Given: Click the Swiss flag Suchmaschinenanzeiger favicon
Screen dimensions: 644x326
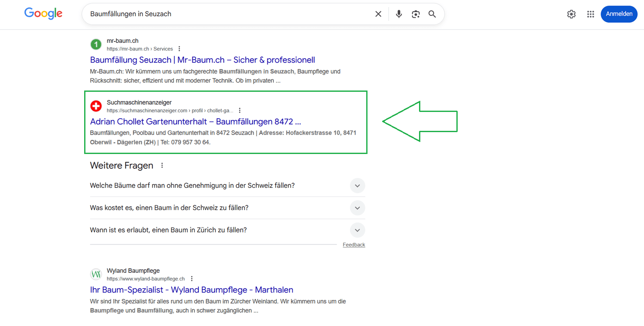Looking at the screenshot, I should click(96, 106).
